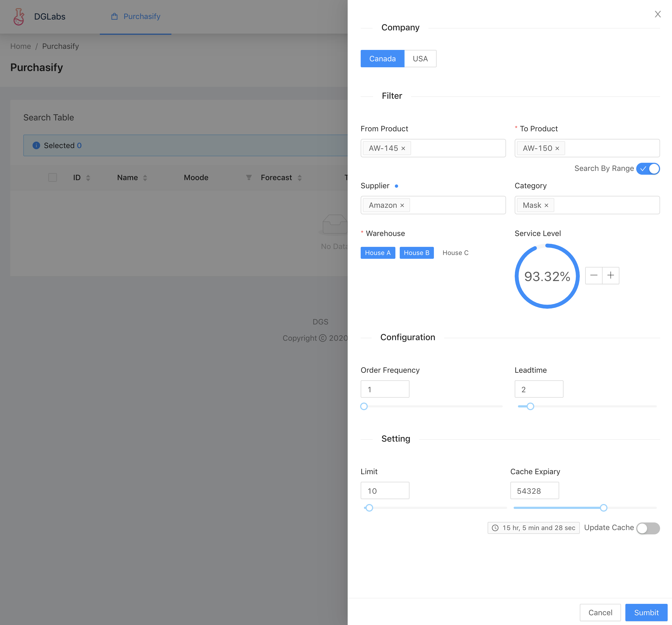Image resolution: width=672 pixels, height=625 pixels.
Task: Click the DGLabs flask logo
Action: tap(19, 17)
